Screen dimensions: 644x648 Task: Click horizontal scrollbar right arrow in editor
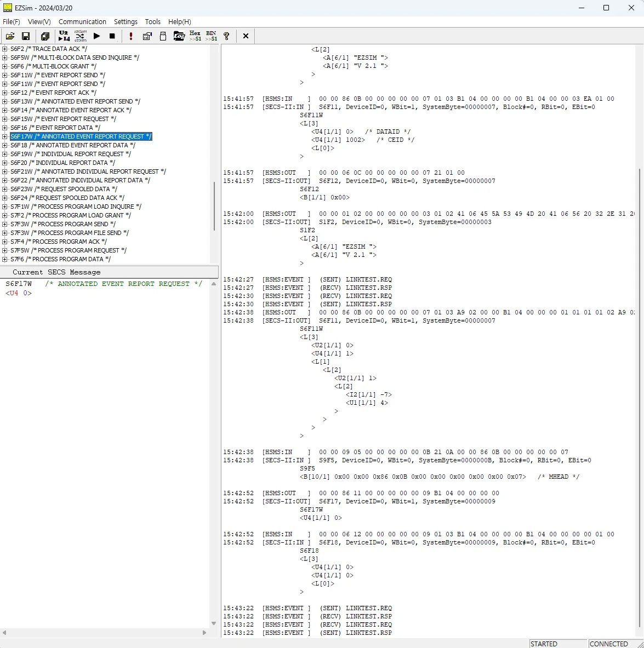pos(204,633)
